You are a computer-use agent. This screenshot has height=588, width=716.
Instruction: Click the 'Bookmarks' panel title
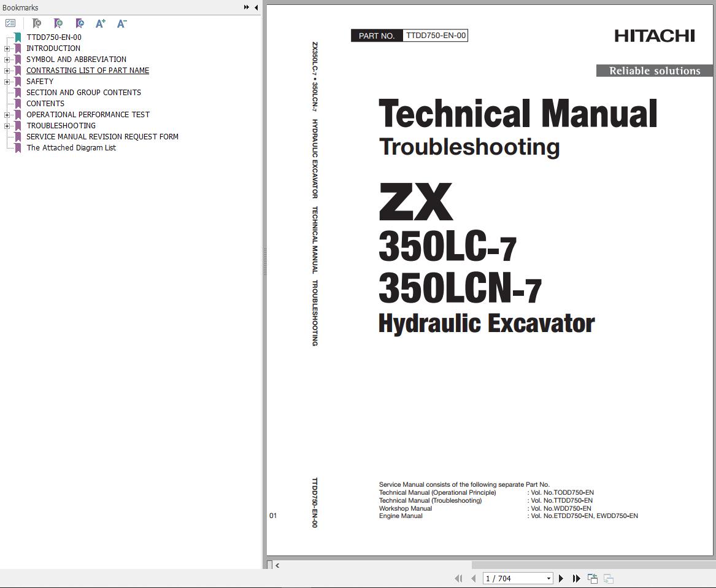[20, 8]
